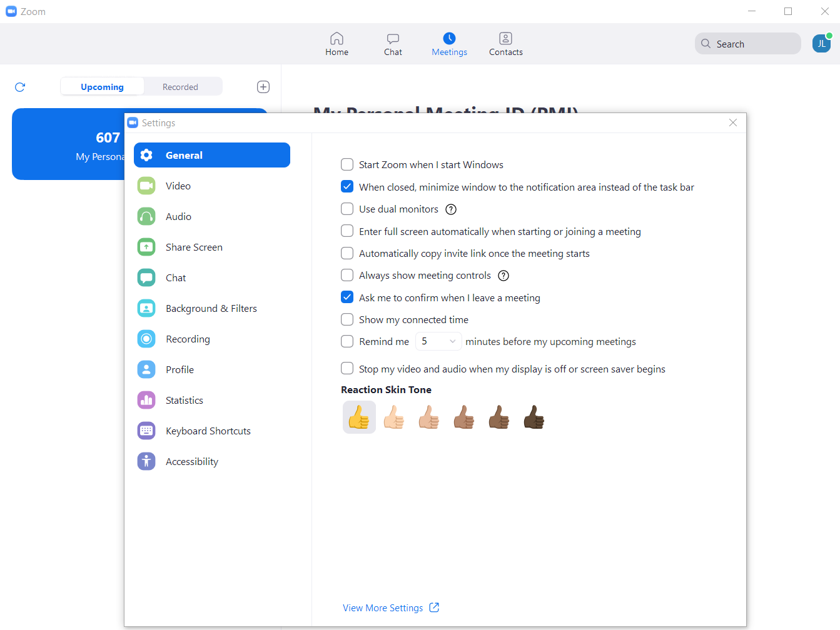
Task: Enable Use dual monitors
Action: click(347, 209)
